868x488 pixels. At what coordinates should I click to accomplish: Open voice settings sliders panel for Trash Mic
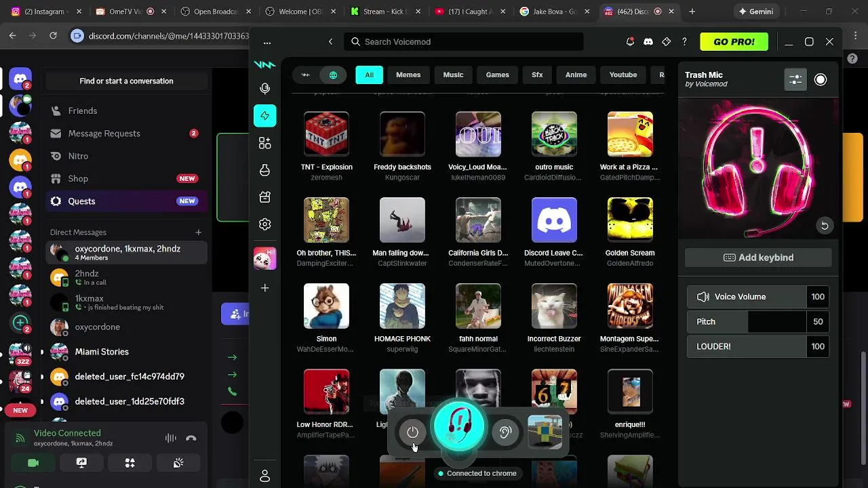coord(795,80)
